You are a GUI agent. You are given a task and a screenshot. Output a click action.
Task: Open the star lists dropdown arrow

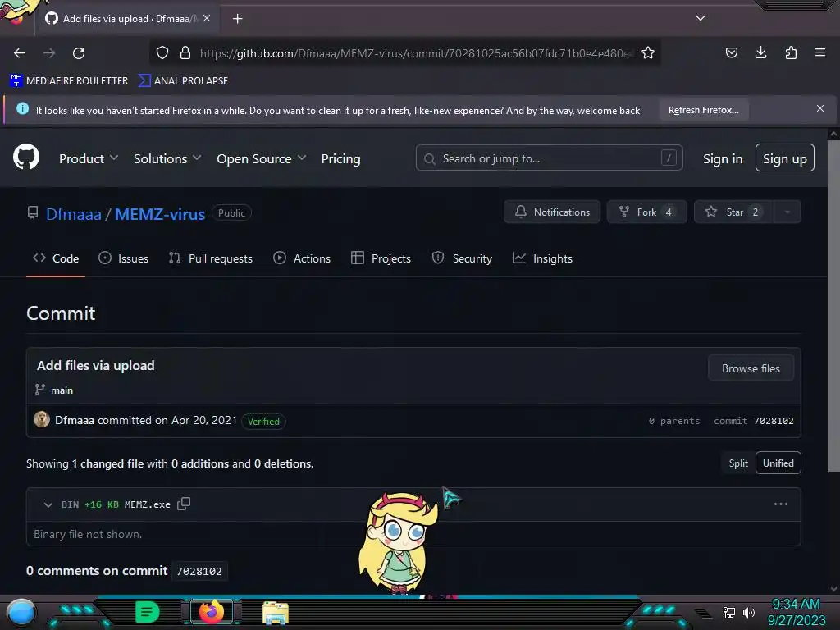point(787,212)
